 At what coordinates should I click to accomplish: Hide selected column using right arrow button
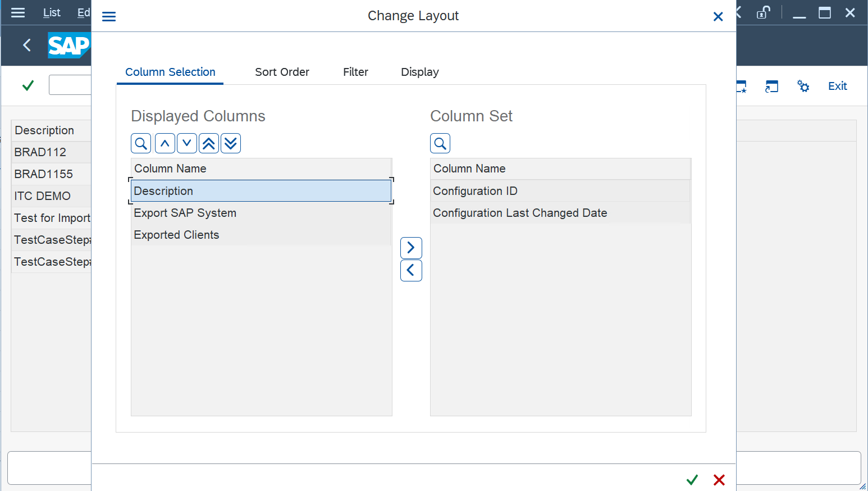[411, 248]
